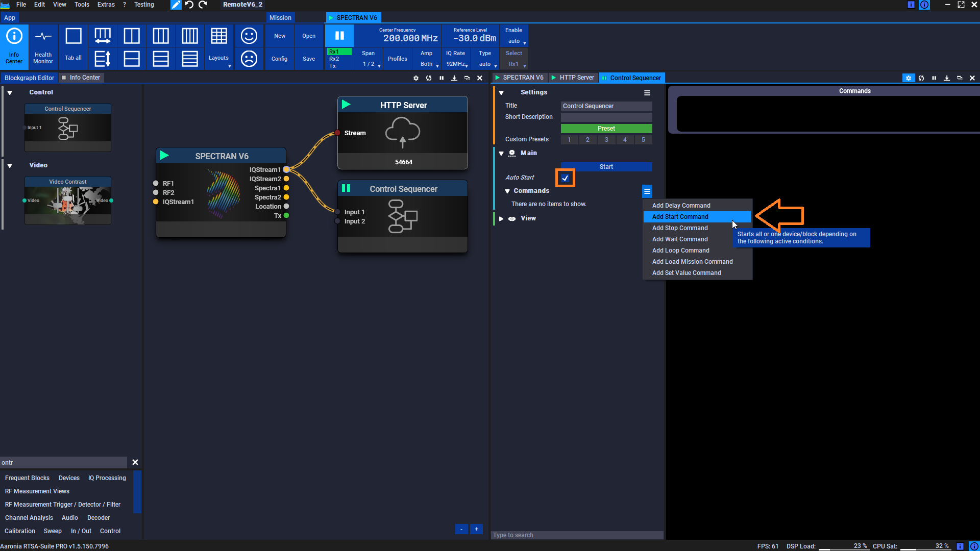Open the Settings hamburger menu icon

tap(647, 93)
